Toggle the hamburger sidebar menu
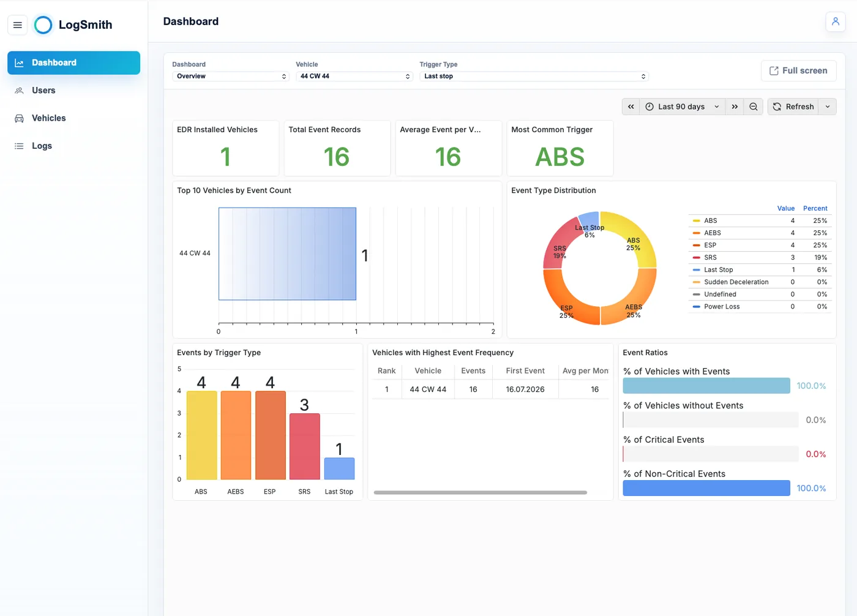The width and height of the screenshot is (857, 616). coord(18,25)
